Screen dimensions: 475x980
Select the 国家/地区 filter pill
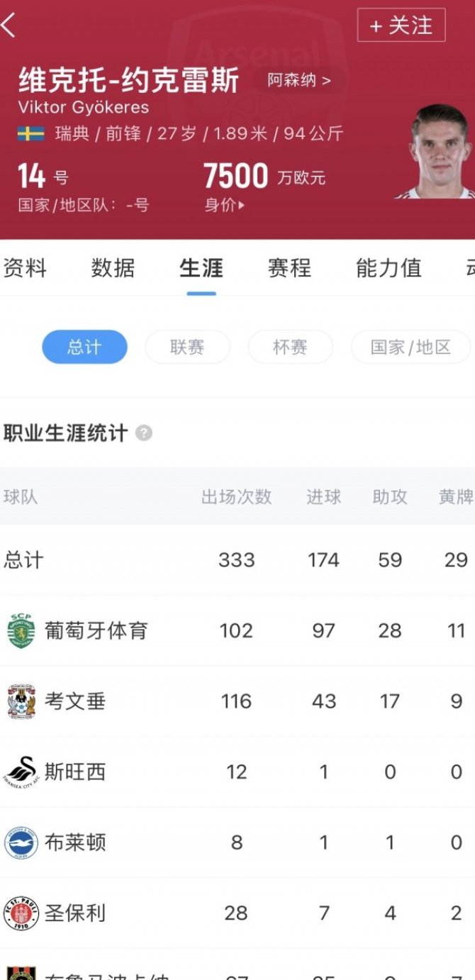pyautogui.click(x=410, y=347)
